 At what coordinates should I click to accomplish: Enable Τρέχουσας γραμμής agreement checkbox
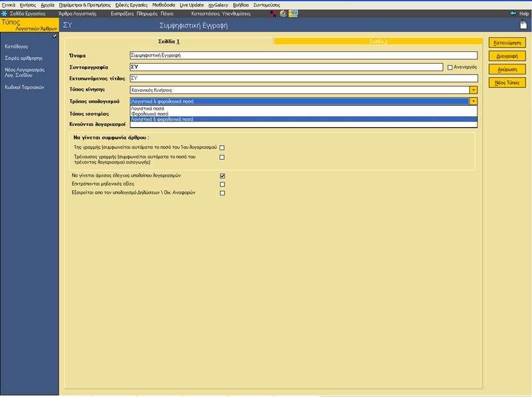tap(222, 157)
